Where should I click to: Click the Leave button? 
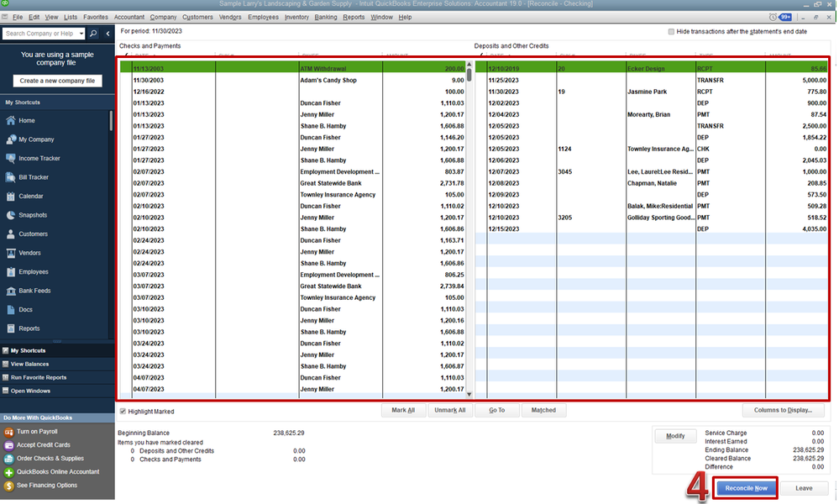coord(804,488)
